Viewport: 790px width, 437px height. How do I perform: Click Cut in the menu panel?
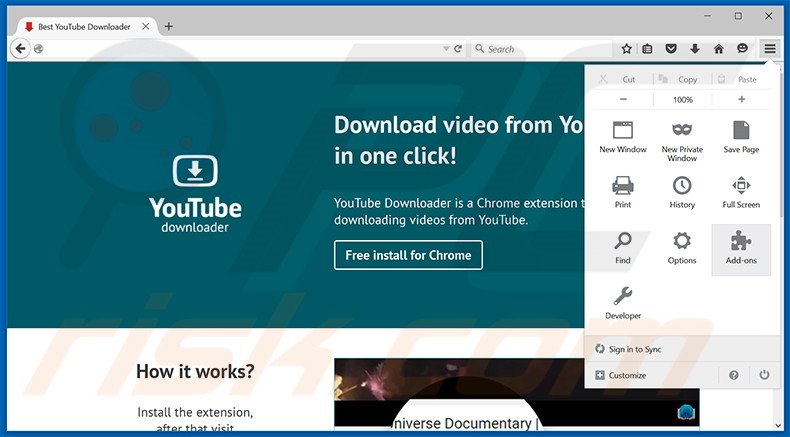click(622, 79)
